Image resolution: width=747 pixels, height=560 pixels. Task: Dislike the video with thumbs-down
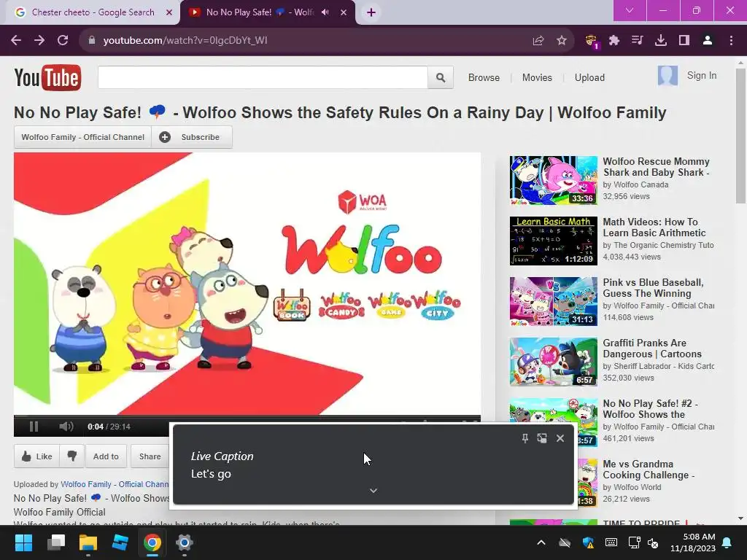click(x=72, y=456)
